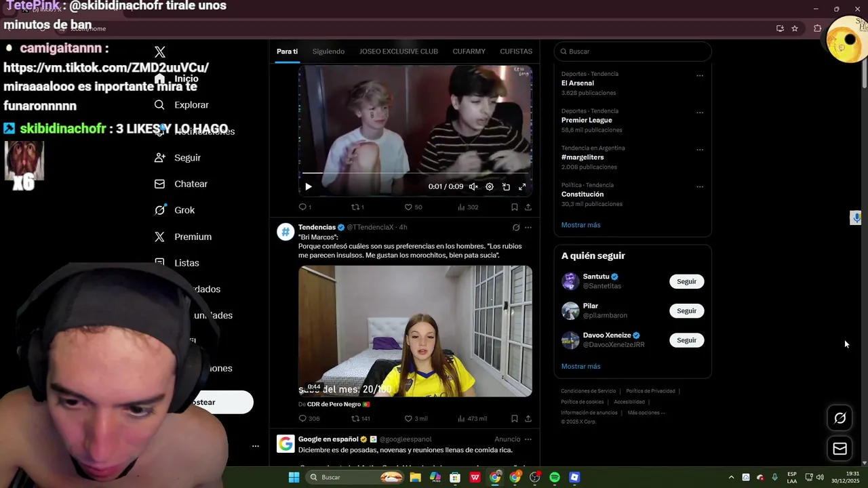Viewport: 868px width, 488px height.
Task: Repost the first post with 1 repost
Action: (357, 207)
